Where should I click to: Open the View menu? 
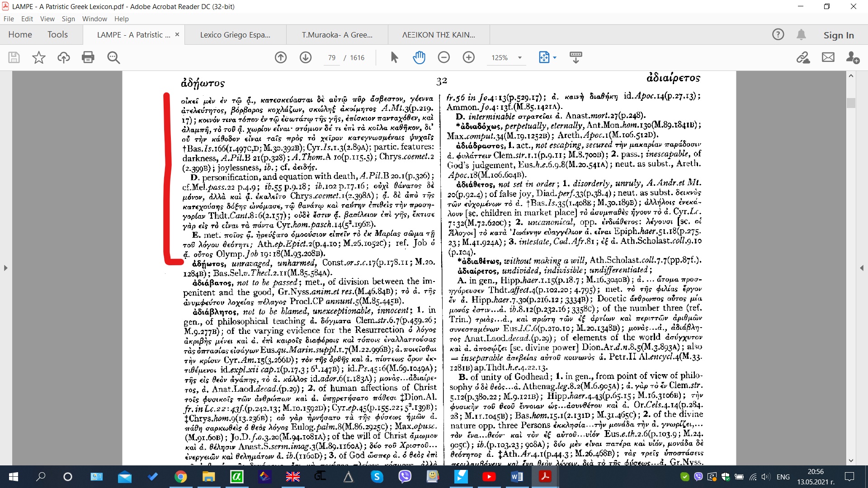tap(47, 19)
